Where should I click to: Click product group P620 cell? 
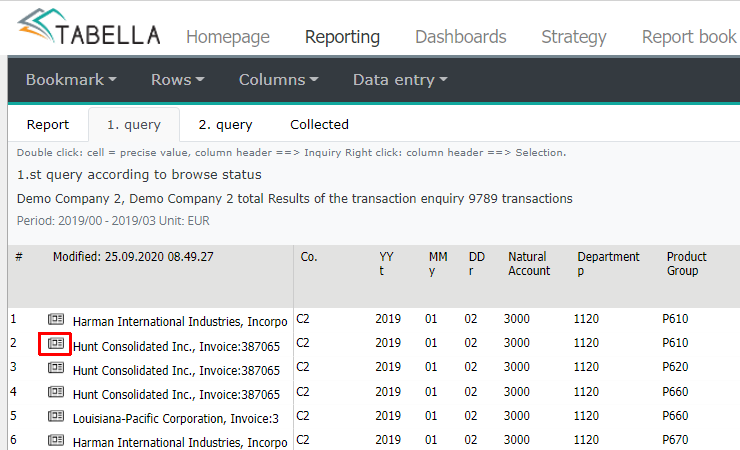(x=675, y=367)
